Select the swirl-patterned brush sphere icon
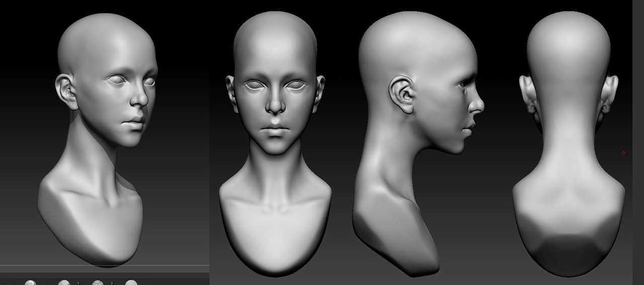This screenshot has width=644, height=285. click(x=30, y=282)
